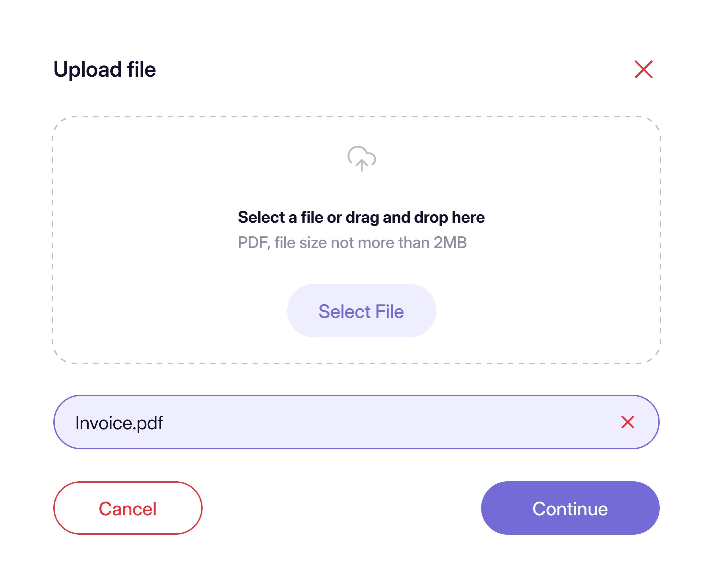Click the red outlined Cancel button
The image size is (713, 588).
(x=128, y=508)
